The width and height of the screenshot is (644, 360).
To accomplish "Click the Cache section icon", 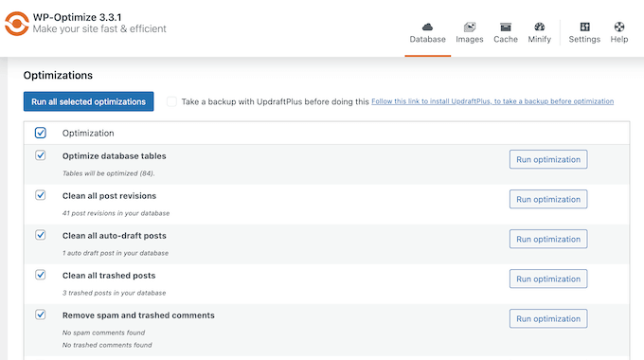I will 506,27.
